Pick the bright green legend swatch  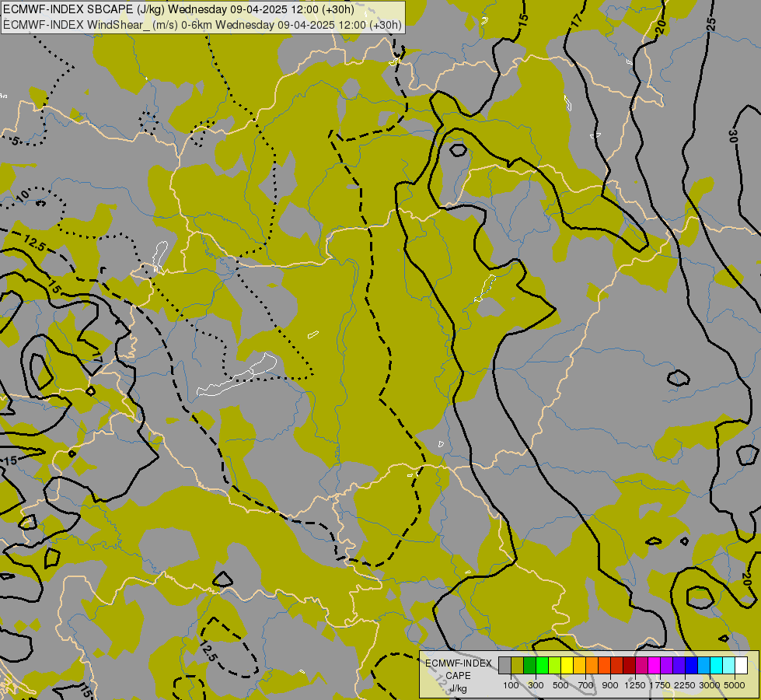pyautogui.click(x=542, y=665)
